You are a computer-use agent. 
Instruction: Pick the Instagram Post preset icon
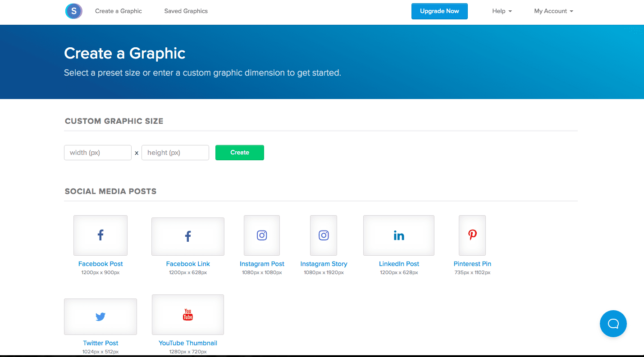[262, 235]
